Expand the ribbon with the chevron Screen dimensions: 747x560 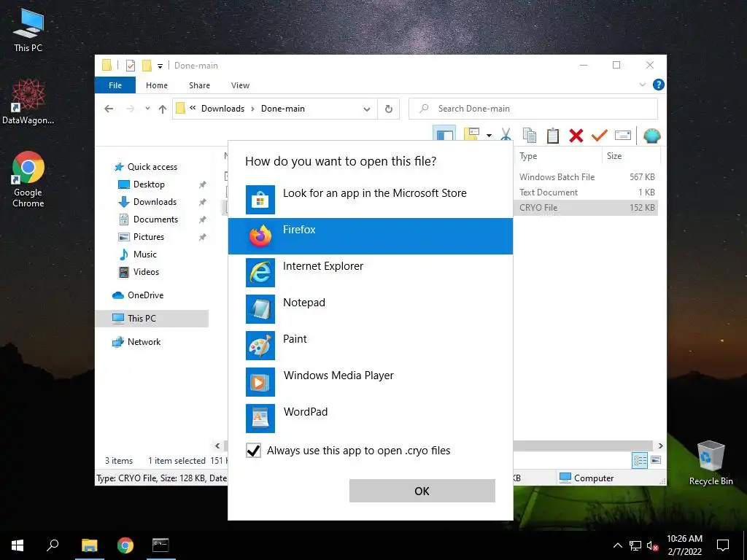(x=642, y=85)
